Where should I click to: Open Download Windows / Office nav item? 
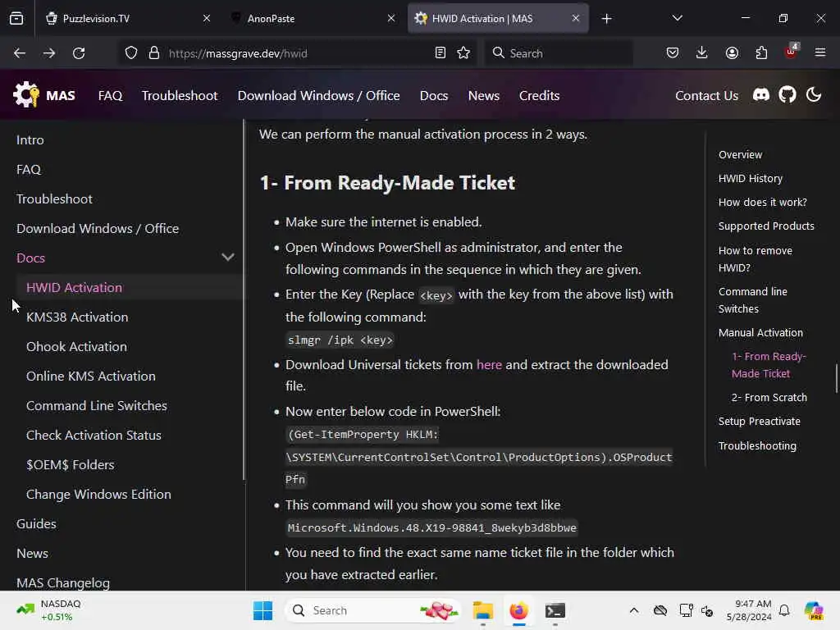[x=319, y=95]
